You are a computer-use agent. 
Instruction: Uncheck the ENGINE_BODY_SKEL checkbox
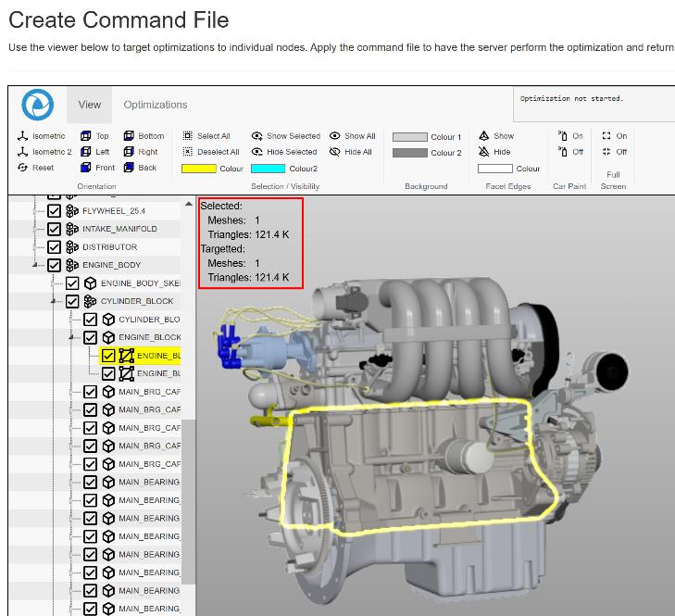(x=72, y=283)
